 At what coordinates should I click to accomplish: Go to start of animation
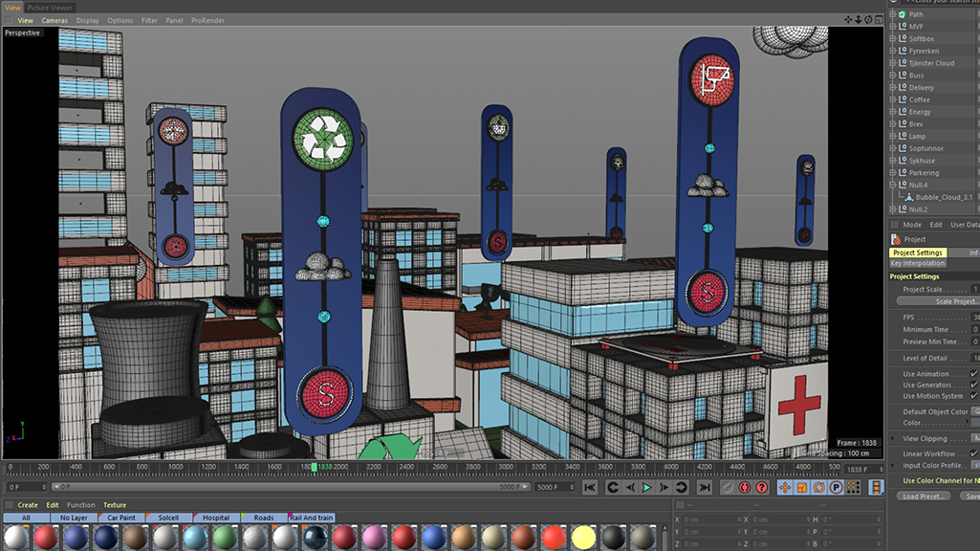[x=589, y=487]
